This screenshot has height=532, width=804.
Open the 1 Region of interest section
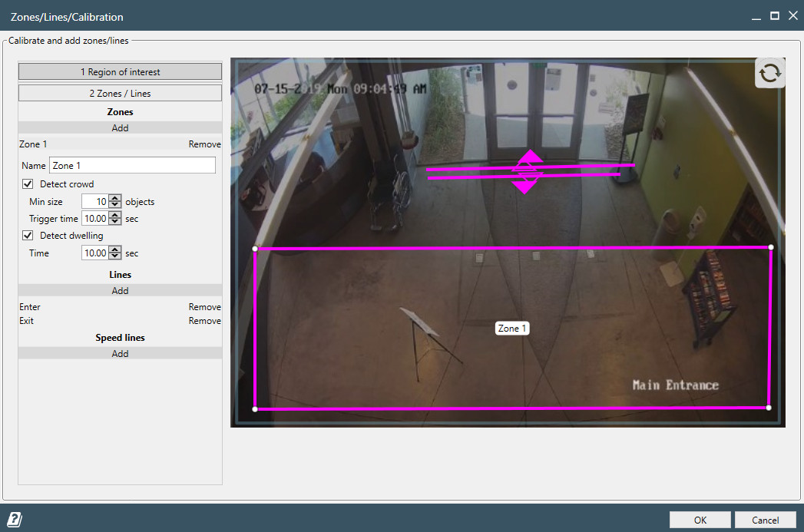(x=120, y=72)
